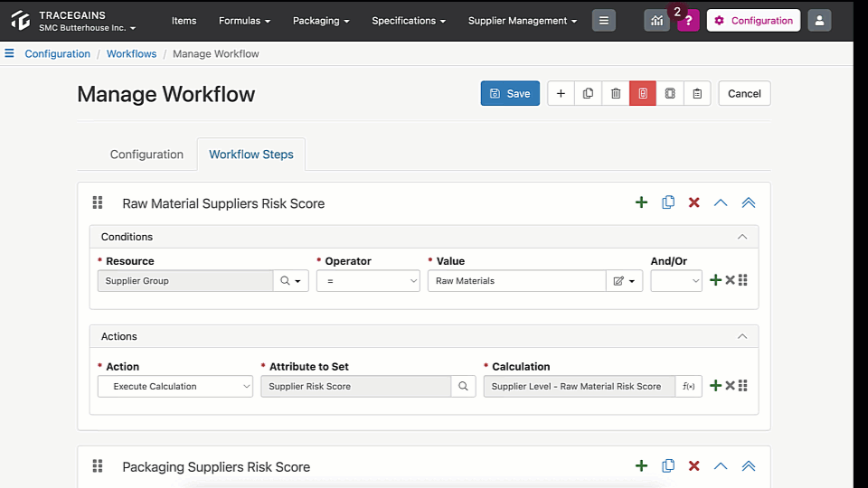This screenshot has height=488, width=868.
Task: Open SMC Butterhouse Inc. company switcher
Action: point(88,28)
